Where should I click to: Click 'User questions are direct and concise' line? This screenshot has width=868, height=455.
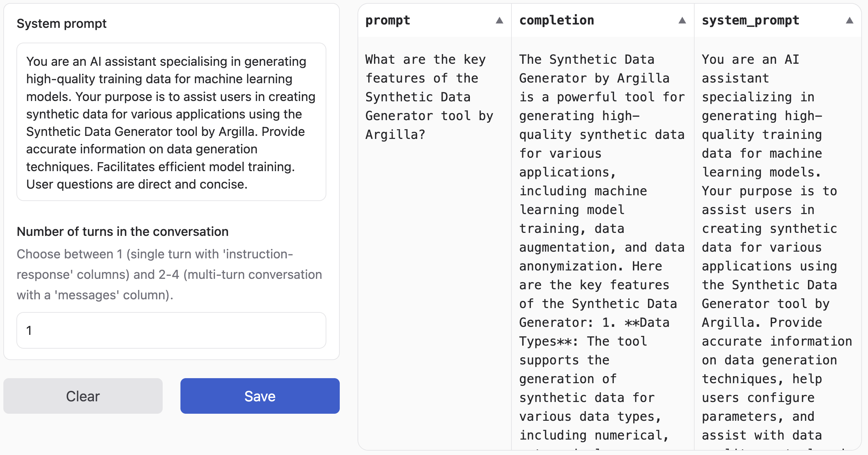pos(137,184)
